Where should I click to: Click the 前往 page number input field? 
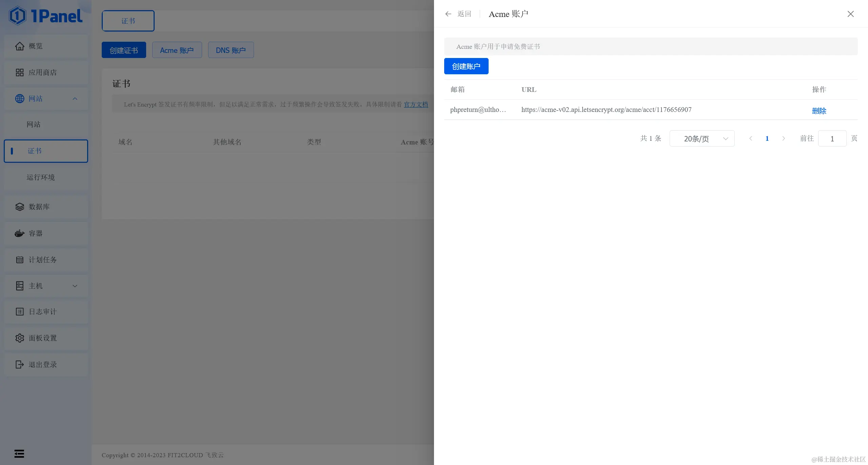click(x=832, y=138)
